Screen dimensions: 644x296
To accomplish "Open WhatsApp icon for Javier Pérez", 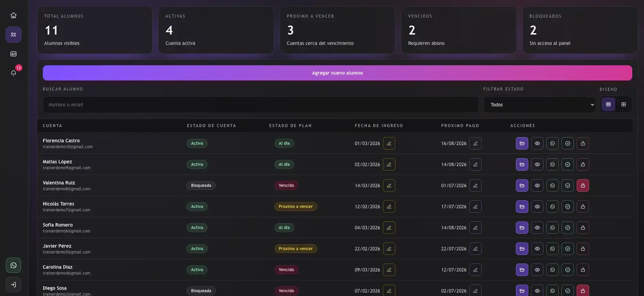I will coord(552,249).
